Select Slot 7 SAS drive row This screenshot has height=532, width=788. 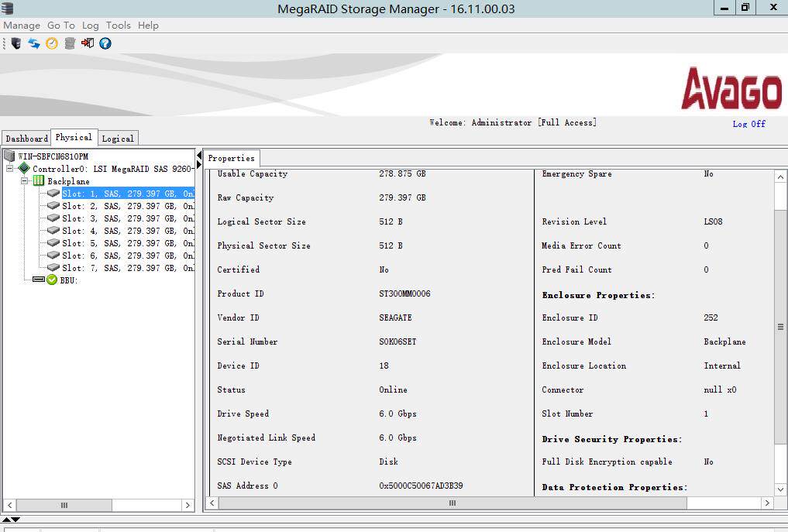(x=128, y=268)
